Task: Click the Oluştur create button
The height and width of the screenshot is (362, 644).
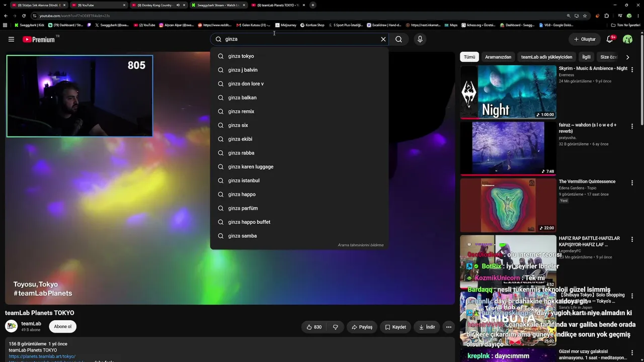Action: (585, 39)
